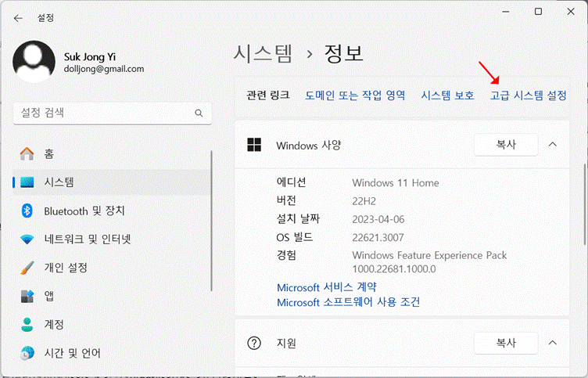Open 시스템 보호 link

447,95
